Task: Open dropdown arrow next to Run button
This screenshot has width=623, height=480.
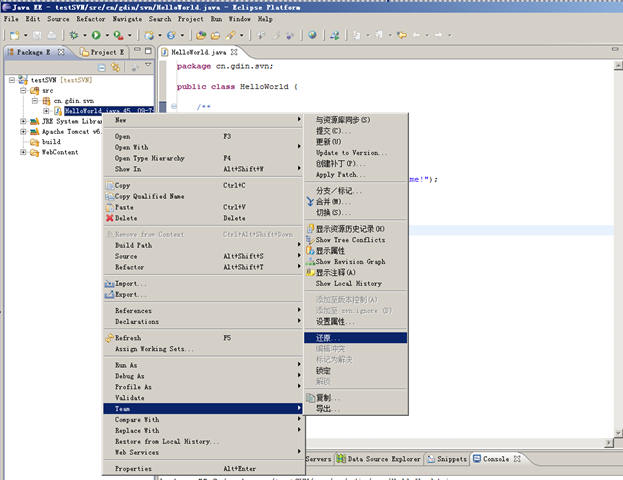Action: click(107, 35)
